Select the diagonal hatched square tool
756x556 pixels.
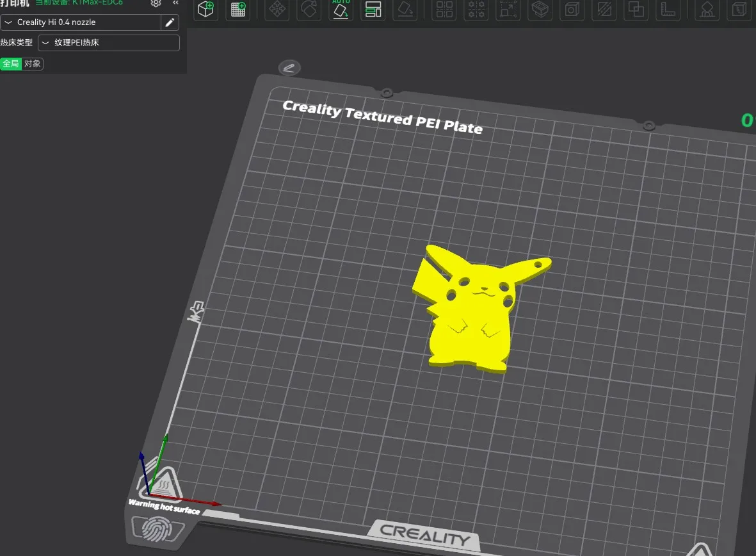604,9
